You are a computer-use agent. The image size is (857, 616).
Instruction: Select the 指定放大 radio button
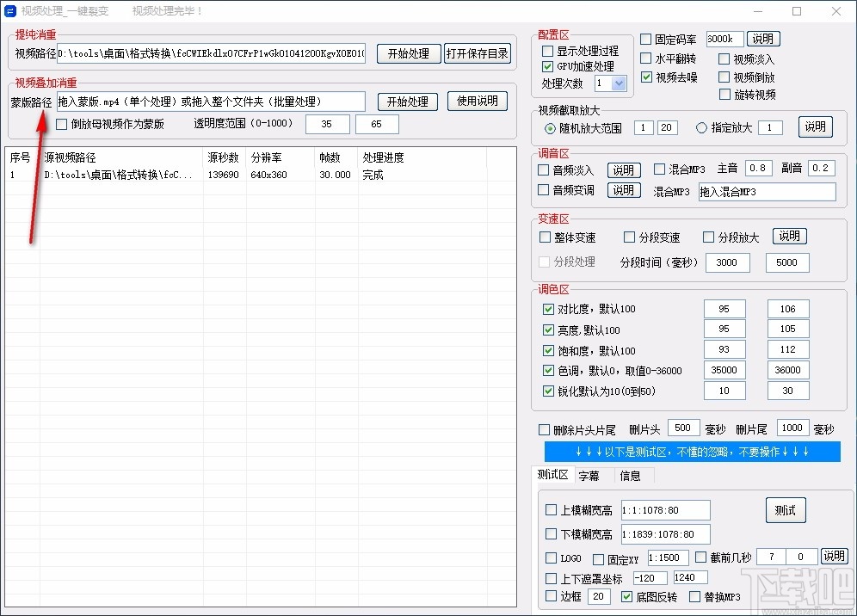coord(702,126)
